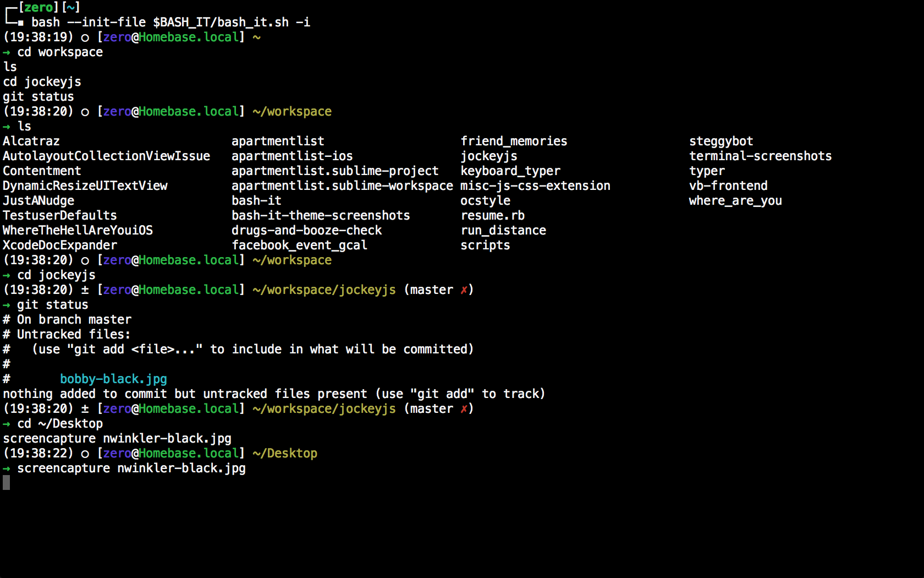The image size is (924, 578).
Task: Click the XcodeDocExpander folder name
Action: pos(60,246)
